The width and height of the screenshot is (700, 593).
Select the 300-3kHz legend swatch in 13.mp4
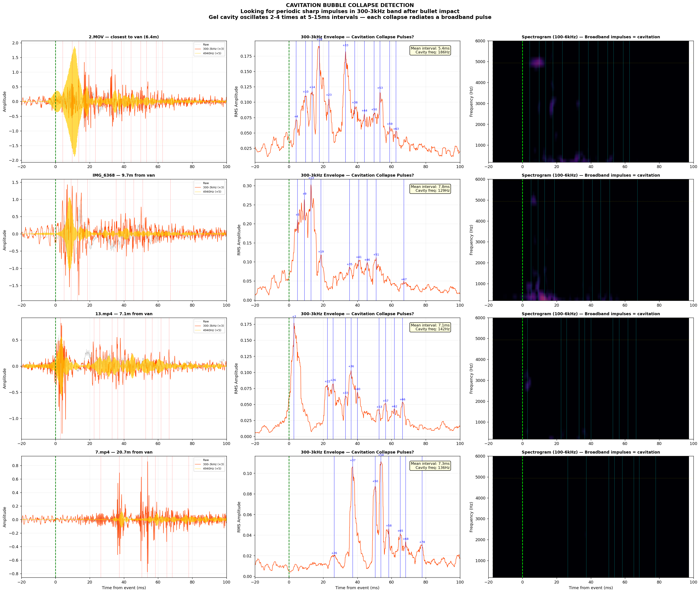point(198,326)
